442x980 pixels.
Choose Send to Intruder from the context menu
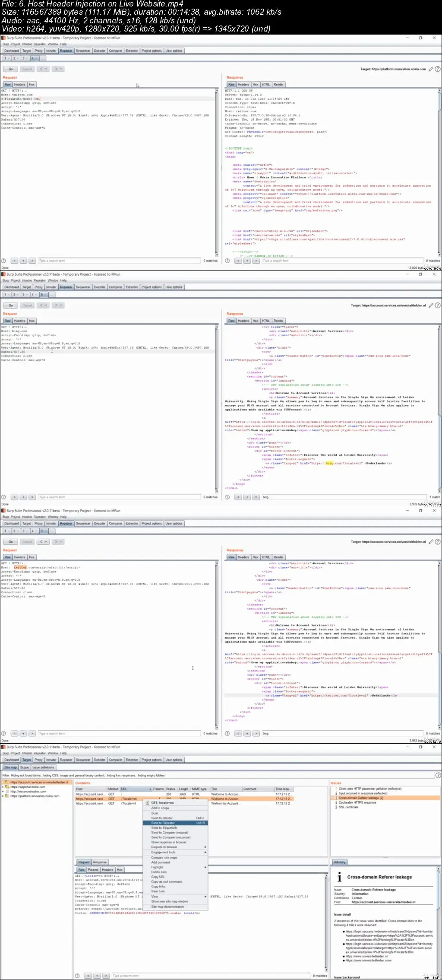point(175,818)
